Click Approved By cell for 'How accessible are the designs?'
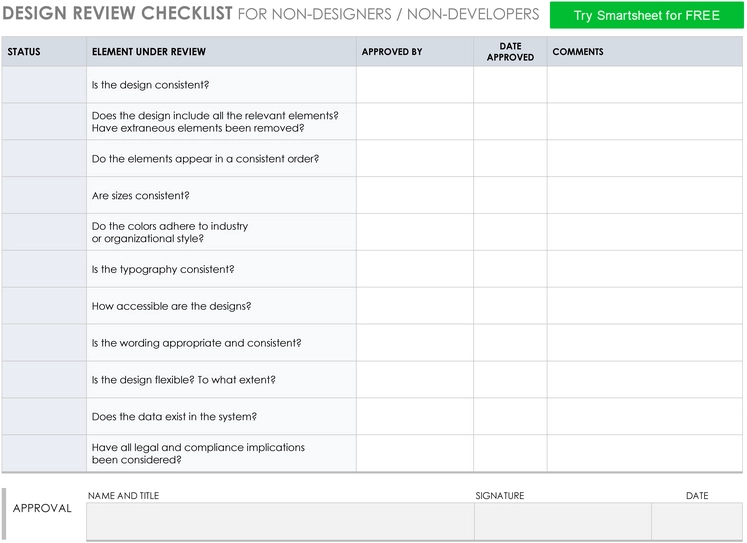This screenshot has width=747, height=543. click(x=415, y=306)
